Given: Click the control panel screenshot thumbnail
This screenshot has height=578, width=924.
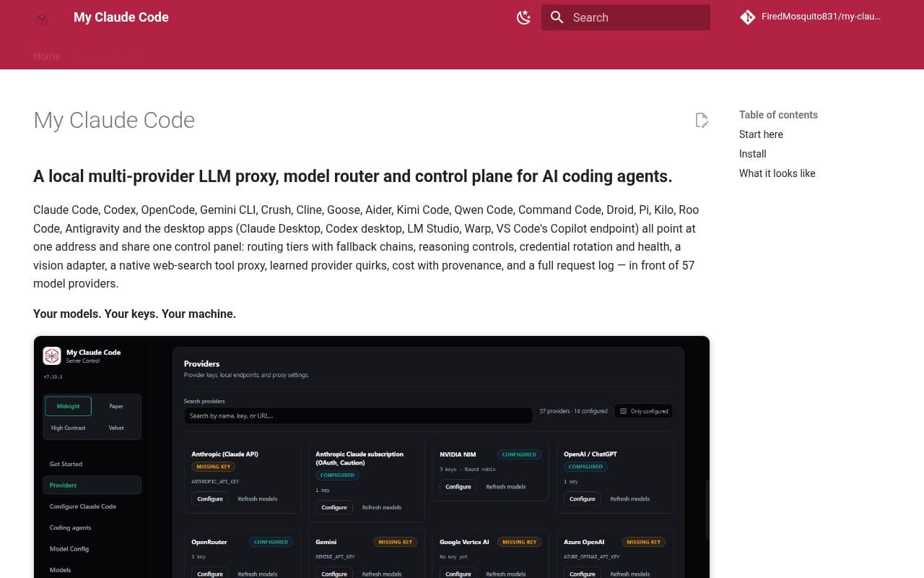Looking at the screenshot, I should coord(372,457).
